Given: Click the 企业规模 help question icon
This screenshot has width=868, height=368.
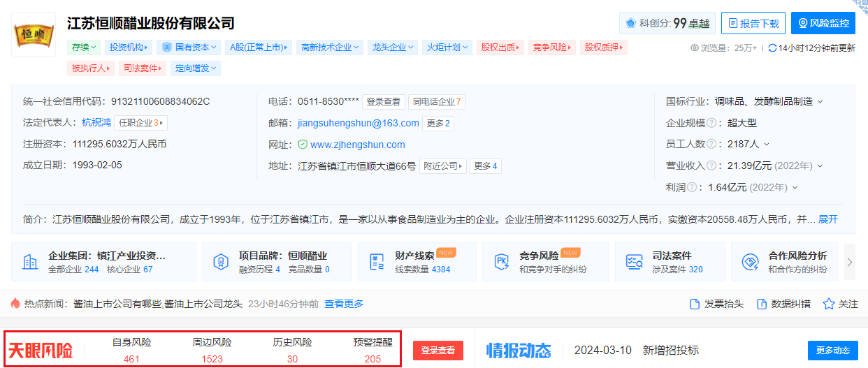Looking at the screenshot, I should [x=711, y=123].
